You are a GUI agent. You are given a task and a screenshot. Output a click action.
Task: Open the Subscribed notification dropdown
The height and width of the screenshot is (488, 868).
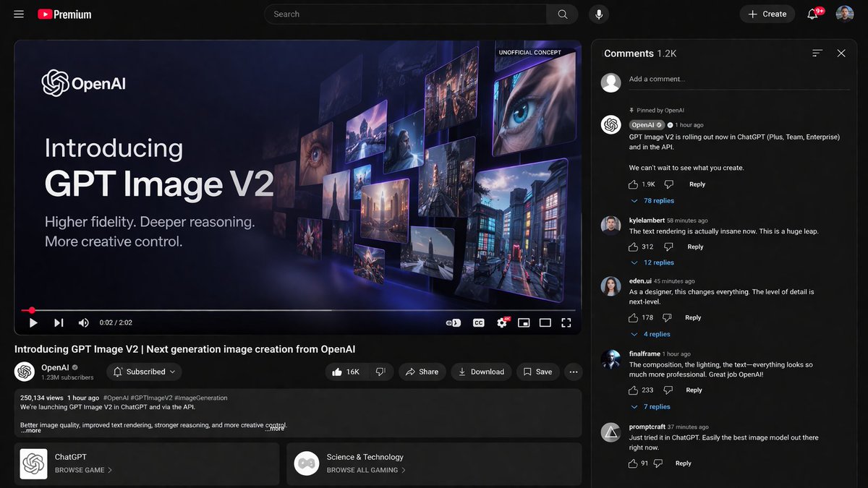point(144,372)
